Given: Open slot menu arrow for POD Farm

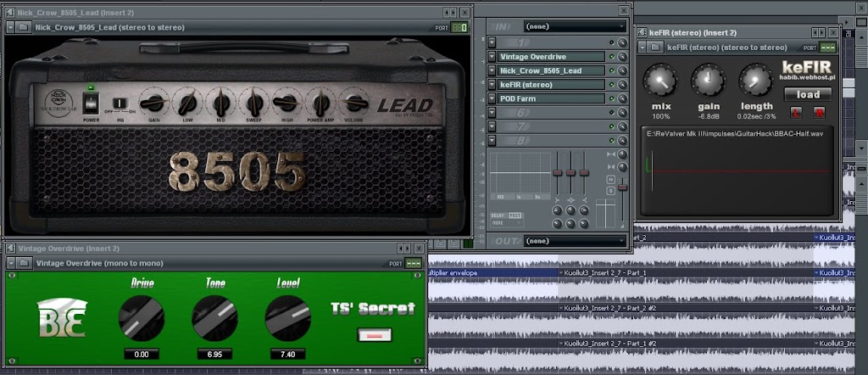Looking at the screenshot, I should pyautogui.click(x=492, y=98).
